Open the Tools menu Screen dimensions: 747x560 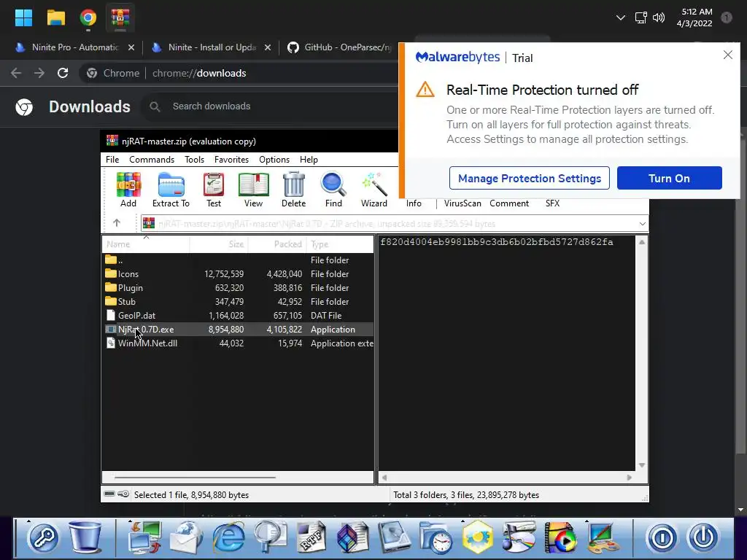coord(194,160)
